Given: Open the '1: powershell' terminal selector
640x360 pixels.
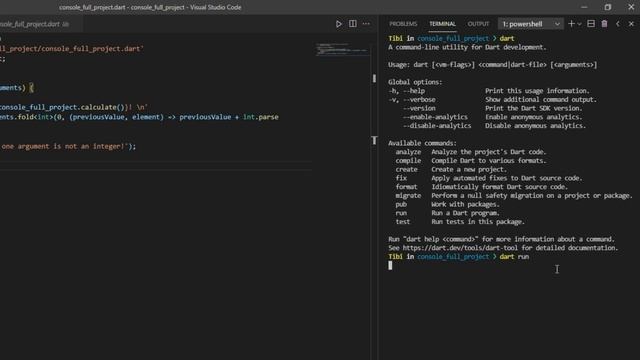Looking at the screenshot, I should click(x=531, y=24).
